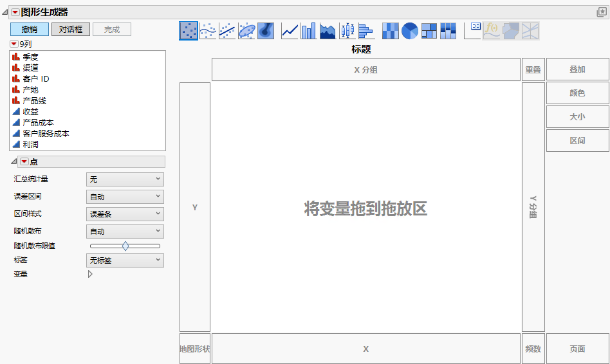The image size is (610, 364).
Task: Collapse the 图形生成器 outline with gray triangle
Action: [5, 12]
